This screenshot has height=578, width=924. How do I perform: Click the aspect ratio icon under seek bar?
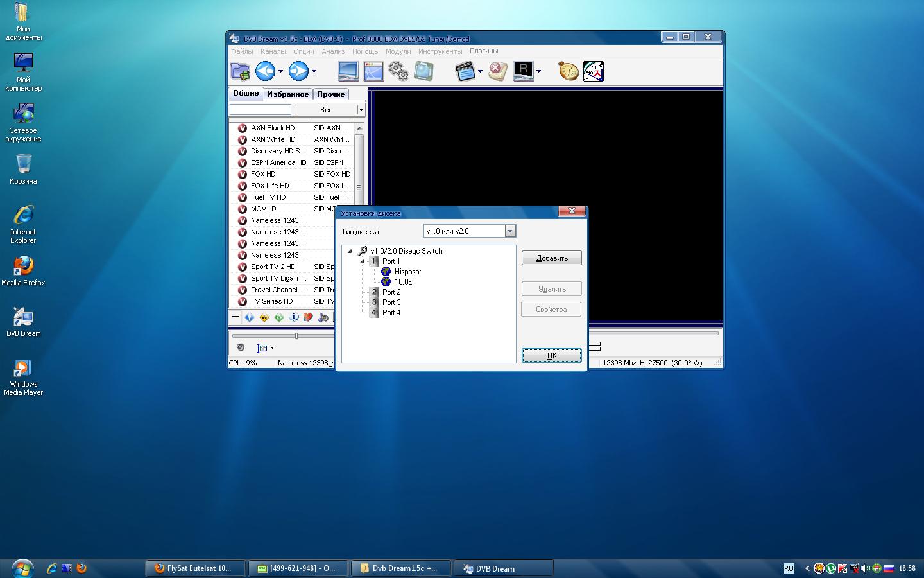tap(262, 348)
